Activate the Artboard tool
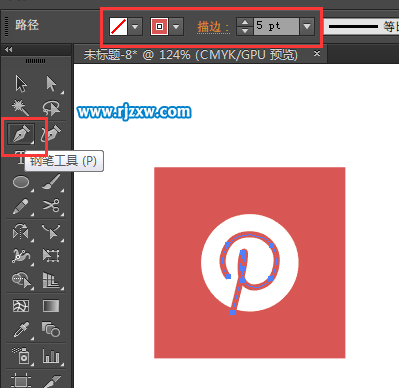The height and width of the screenshot is (388, 399). [21, 381]
